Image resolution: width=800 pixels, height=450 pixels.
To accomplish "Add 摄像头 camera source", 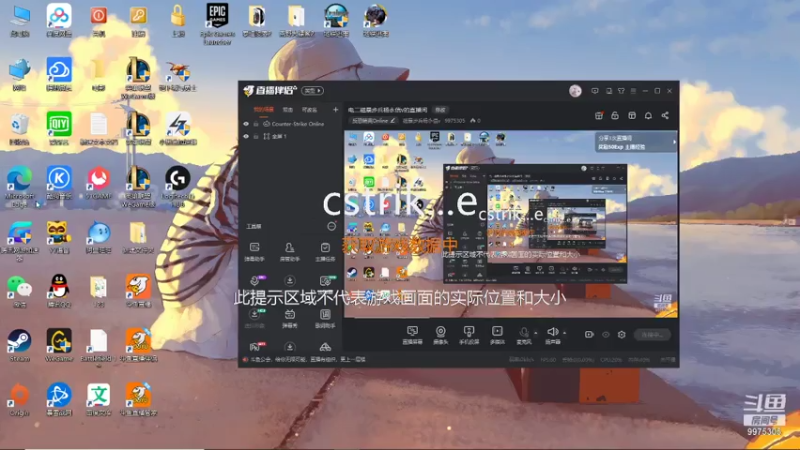I will [440, 335].
